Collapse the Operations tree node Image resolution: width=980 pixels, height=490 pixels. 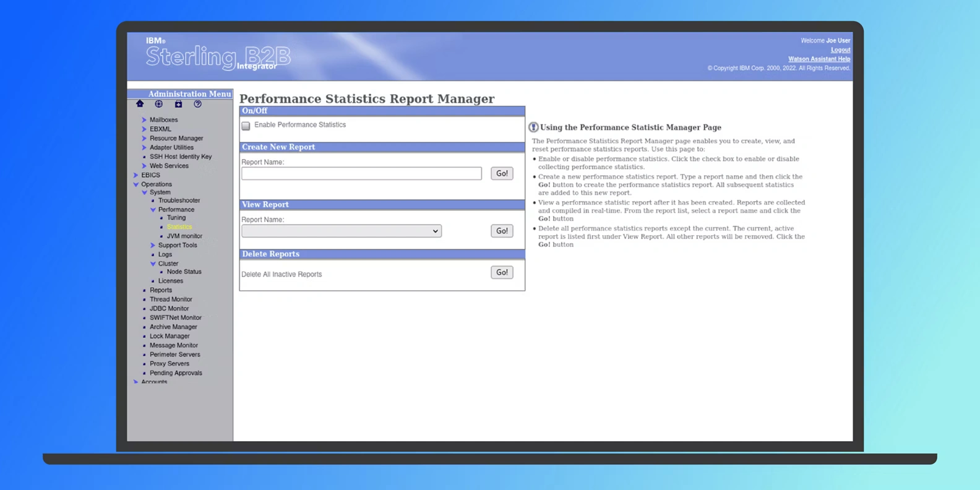[136, 184]
